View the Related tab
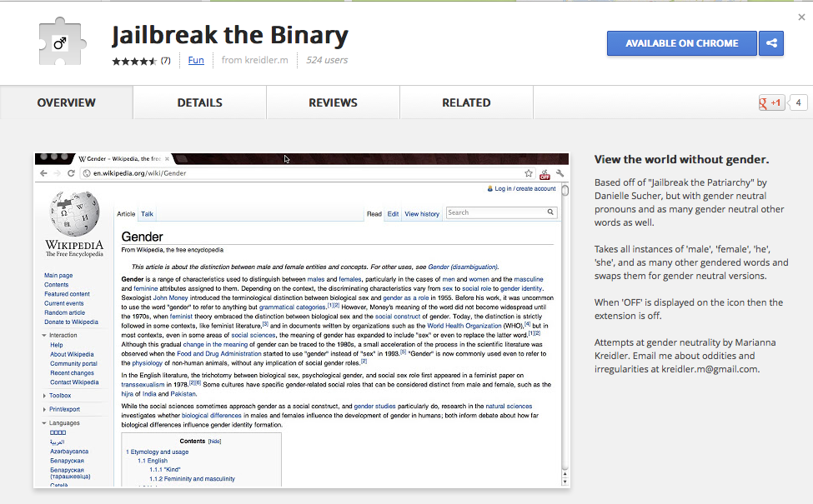The height and width of the screenshot is (504, 813). pos(466,102)
